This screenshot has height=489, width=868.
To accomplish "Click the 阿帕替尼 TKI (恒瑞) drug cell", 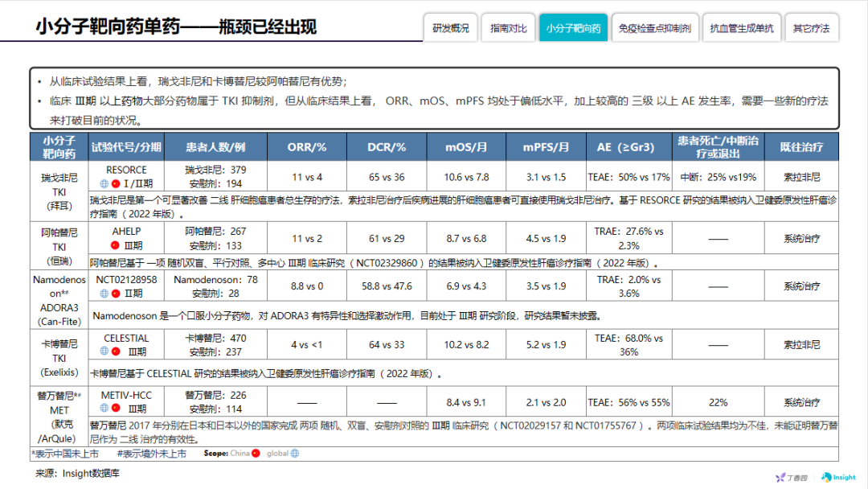I will [x=59, y=246].
